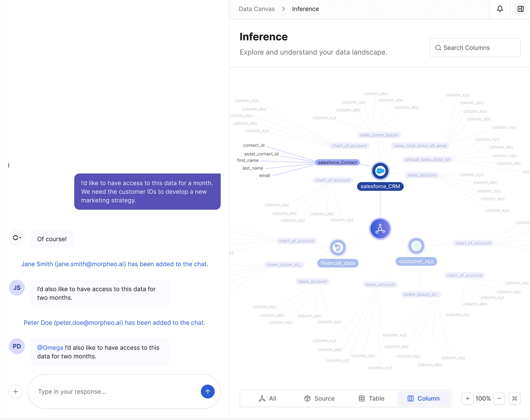Viewport: 530px width, 420px height.
Task: Click the @Omega mention link
Action: click(x=50, y=348)
